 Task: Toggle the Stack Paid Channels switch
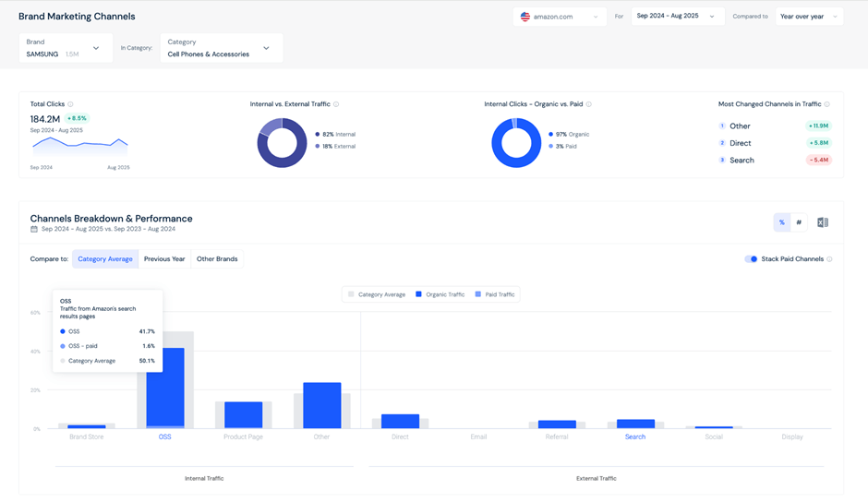click(751, 259)
